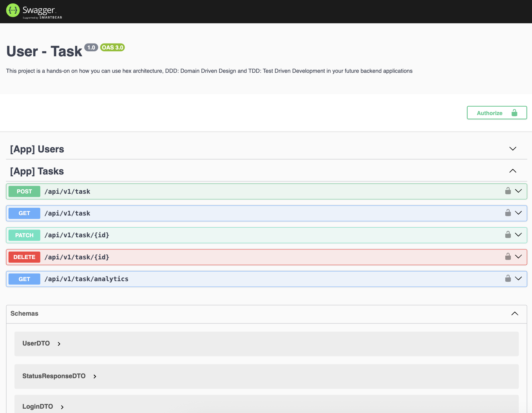This screenshot has height=413, width=532.
Task: Click the GET method badge for /api/v1/task
Action: [24, 213]
